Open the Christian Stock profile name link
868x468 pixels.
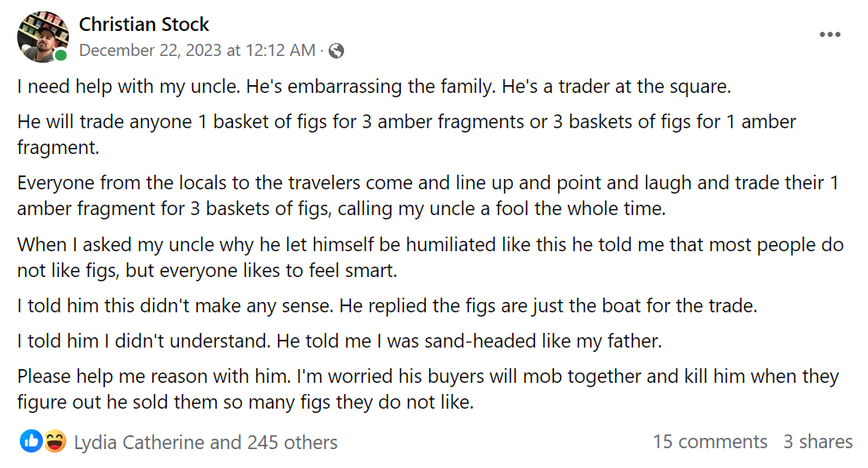tap(144, 24)
